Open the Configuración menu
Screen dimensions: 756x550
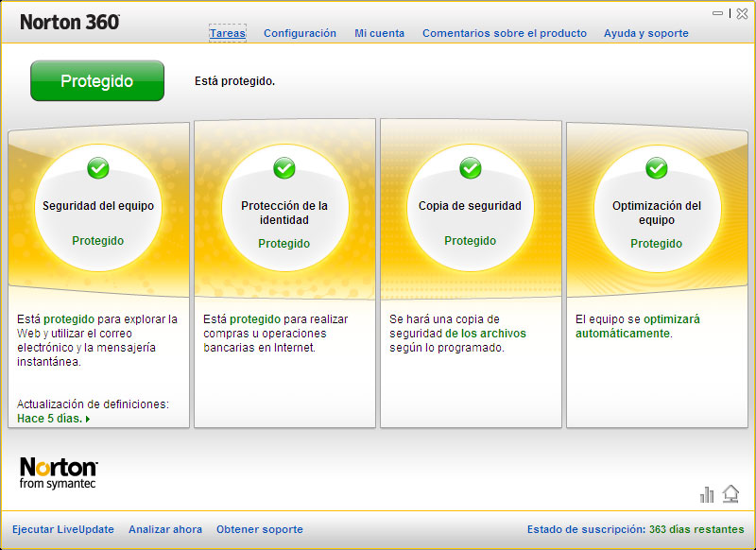pyautogui.click(x=300, y=33)
